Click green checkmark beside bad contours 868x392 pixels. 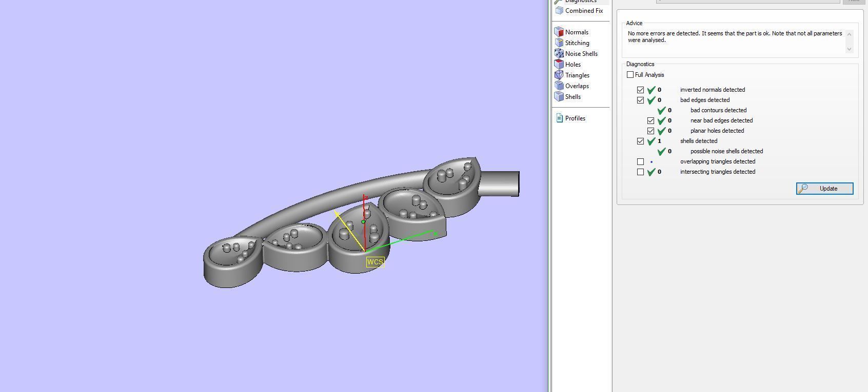point(661,110)
